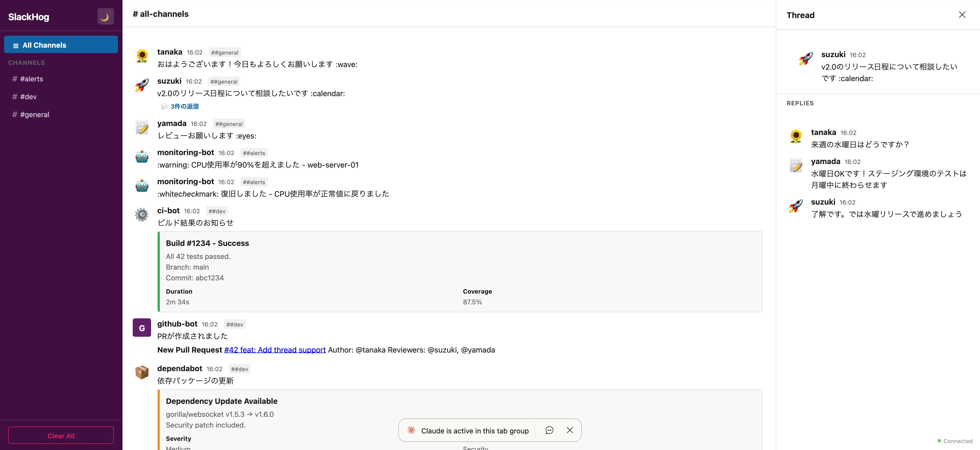Click the github-bot purple G avatar
The width and height of the screenshot is (980, 450).
pos(142,328)
